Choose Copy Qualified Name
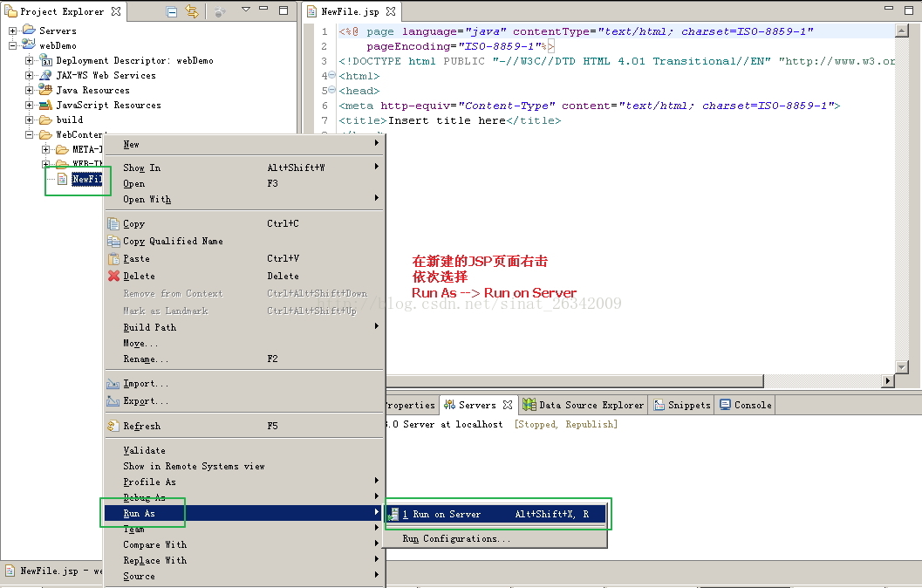 coord(244,241)
